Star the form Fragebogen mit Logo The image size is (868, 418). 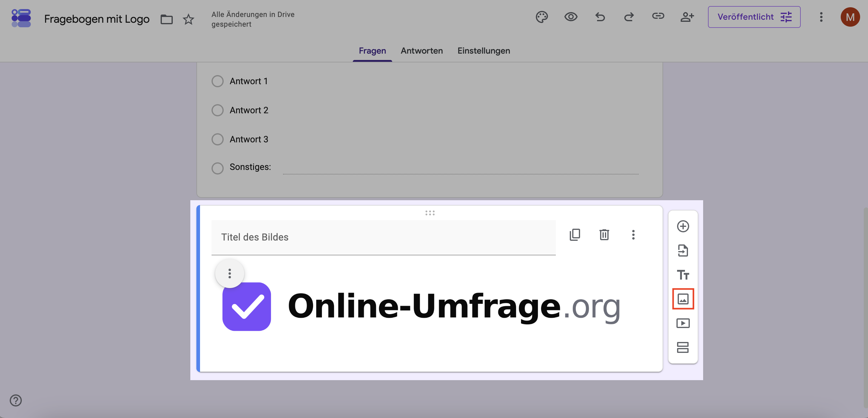[188, 19]
